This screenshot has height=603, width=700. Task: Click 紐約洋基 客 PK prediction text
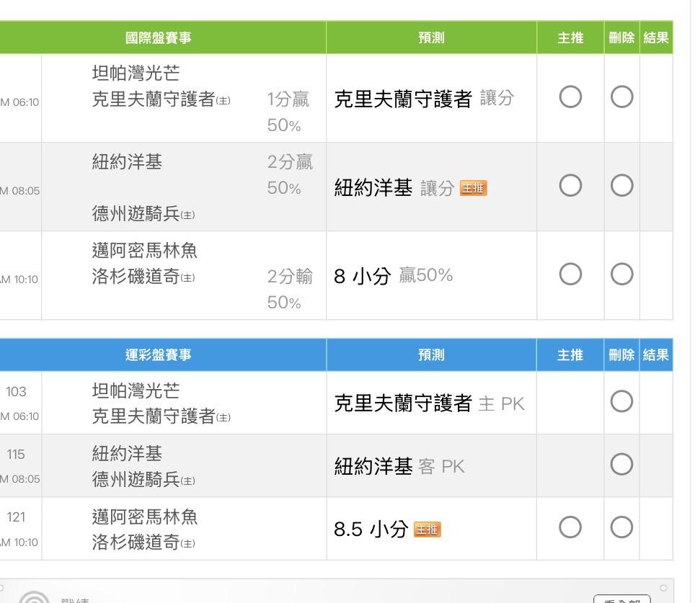click(x=399, y=467)
